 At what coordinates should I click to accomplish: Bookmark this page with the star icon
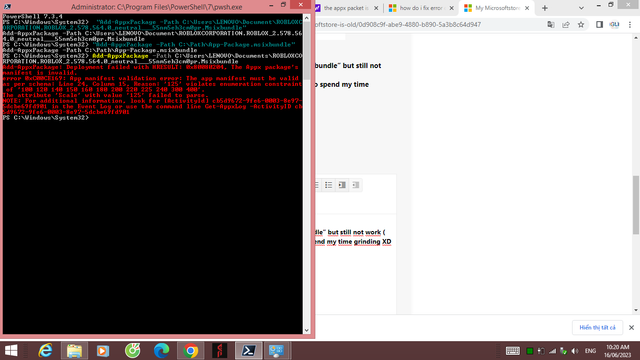click(581, 24)
